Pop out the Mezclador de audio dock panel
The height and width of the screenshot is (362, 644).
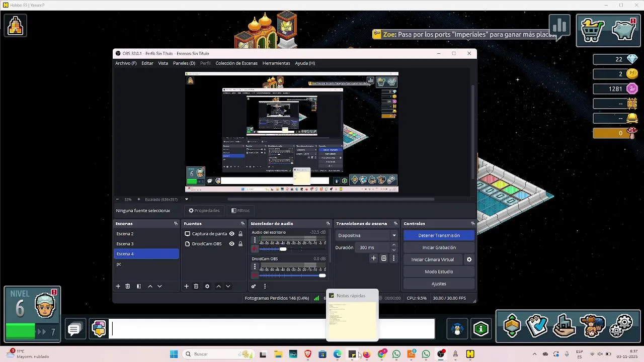(328, 224)
